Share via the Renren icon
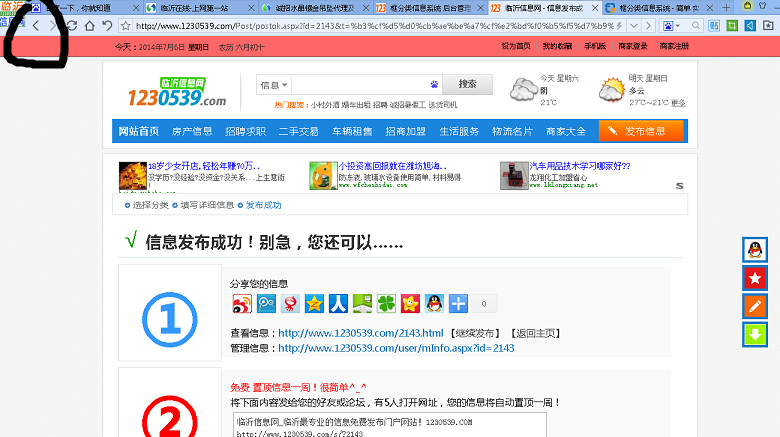Screen dimensions: 780x437 [338, 304]
